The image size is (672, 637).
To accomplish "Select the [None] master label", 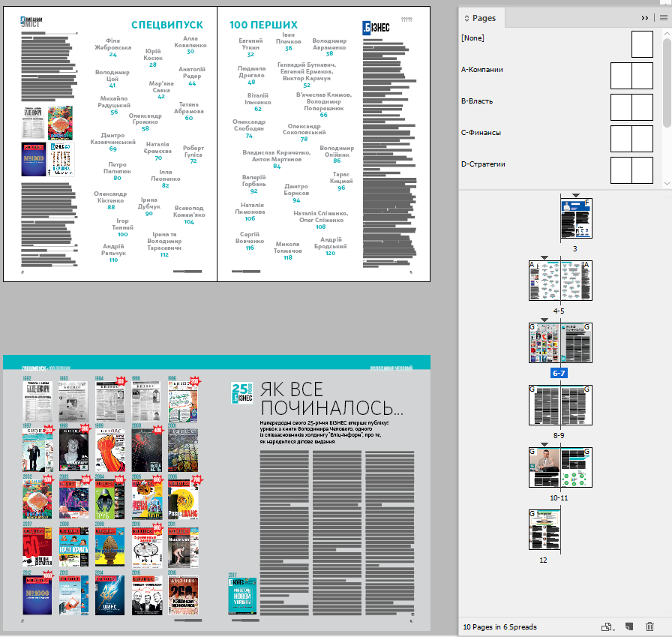I will [x=472, y=38].
